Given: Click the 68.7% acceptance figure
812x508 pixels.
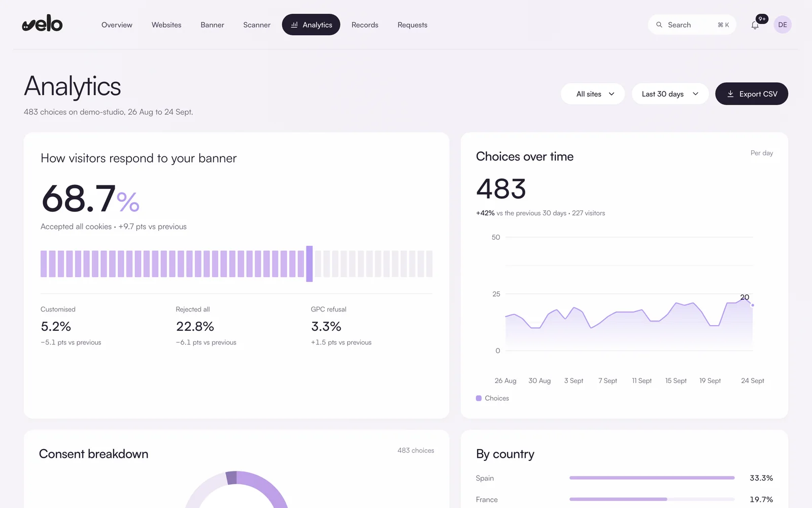Looking at the screenshot, I should tap(90, 199).
